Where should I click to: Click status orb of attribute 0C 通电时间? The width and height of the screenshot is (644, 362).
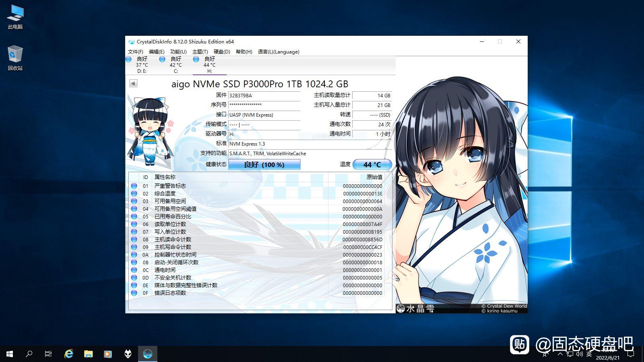point(134,270)
